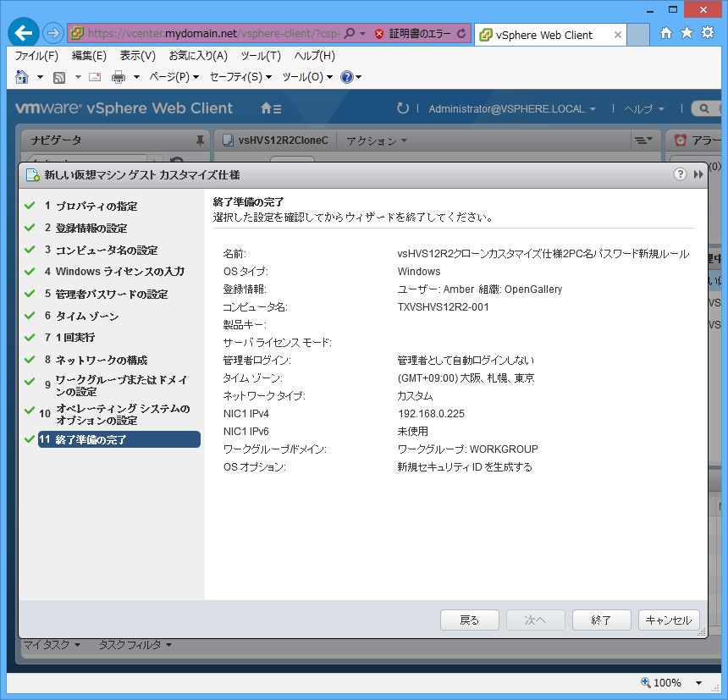The height and width of the screenshot is (700, 728).
Task: Click the list view options icon
Action: coord(643,141)
